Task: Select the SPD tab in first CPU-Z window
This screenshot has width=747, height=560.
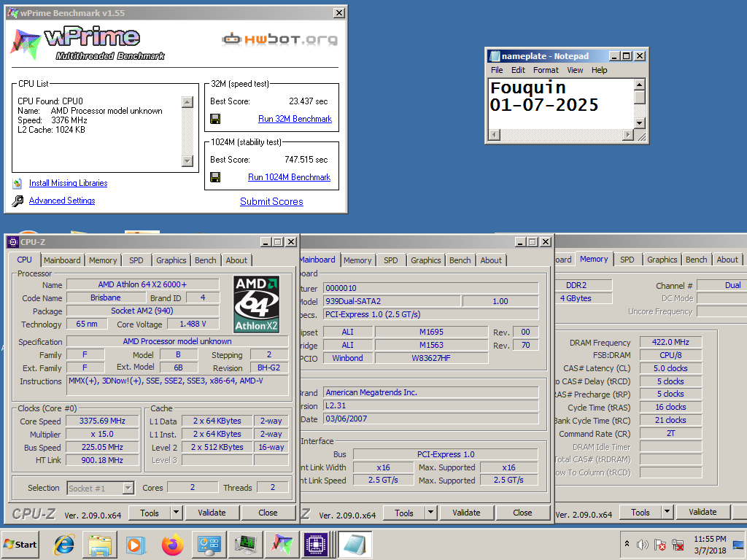Action: 136,260
